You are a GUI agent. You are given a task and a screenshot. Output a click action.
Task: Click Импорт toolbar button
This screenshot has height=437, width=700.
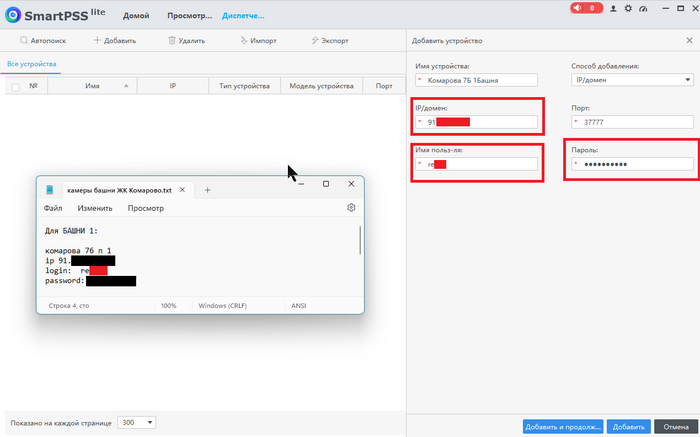(x=258, y=40)
